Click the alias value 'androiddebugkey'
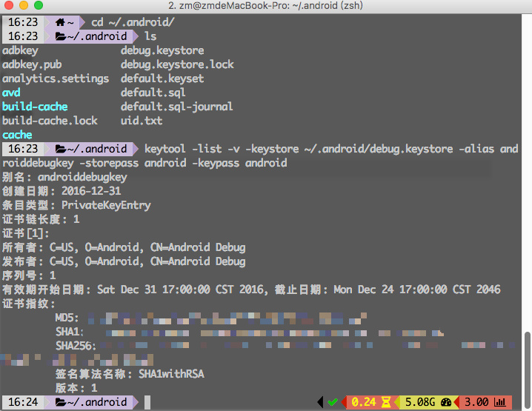532x411 pixels. click(82, 177)
